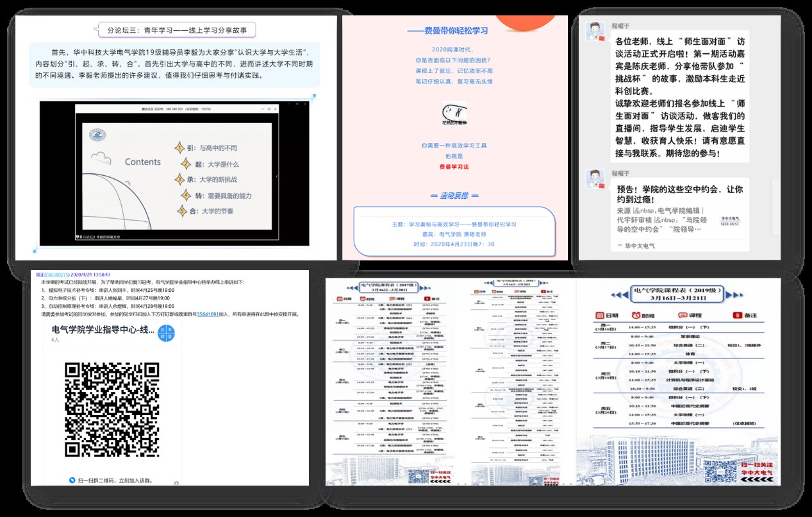Click the 课程 speech bubble icon in 2019级 timetable
This screenshot has width=812, height=517.
tap(683, 315)
